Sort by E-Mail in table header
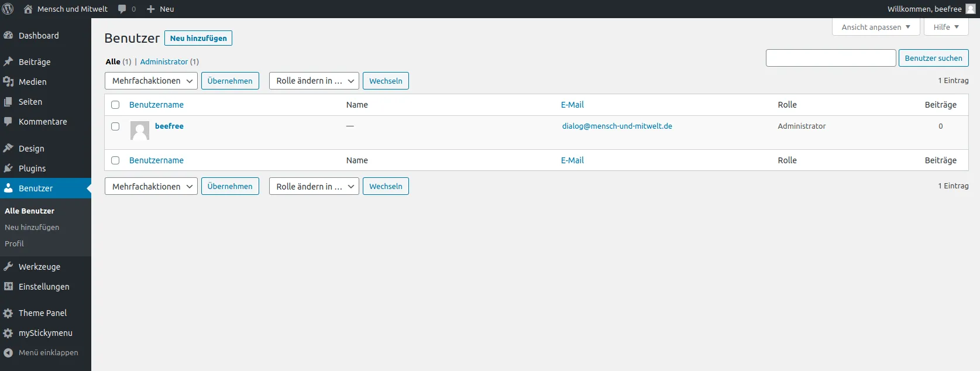980x371 pixels. click(572, 105)
